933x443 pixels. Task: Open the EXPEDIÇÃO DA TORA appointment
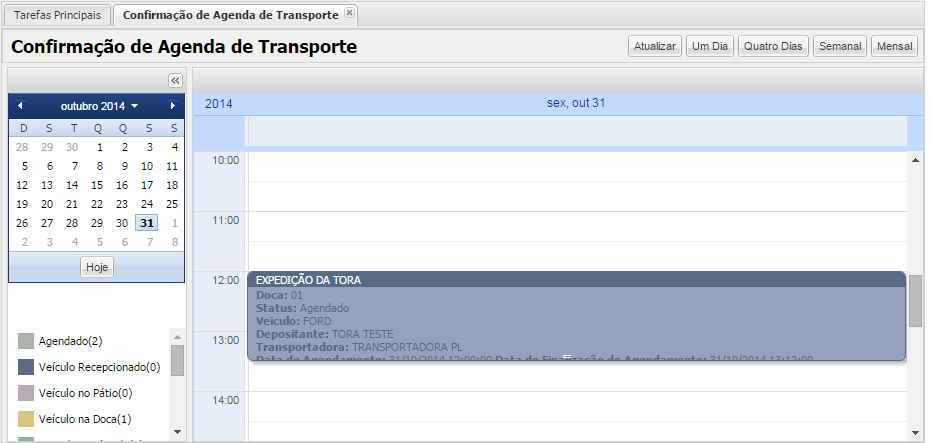click(x=575, y=317)
